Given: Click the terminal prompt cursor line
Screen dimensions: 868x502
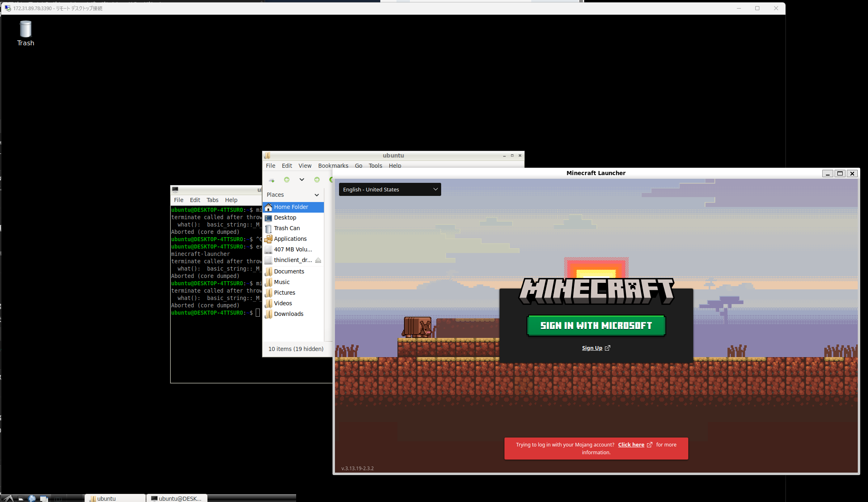Looking at the screenshot, I should pos(215,313).
